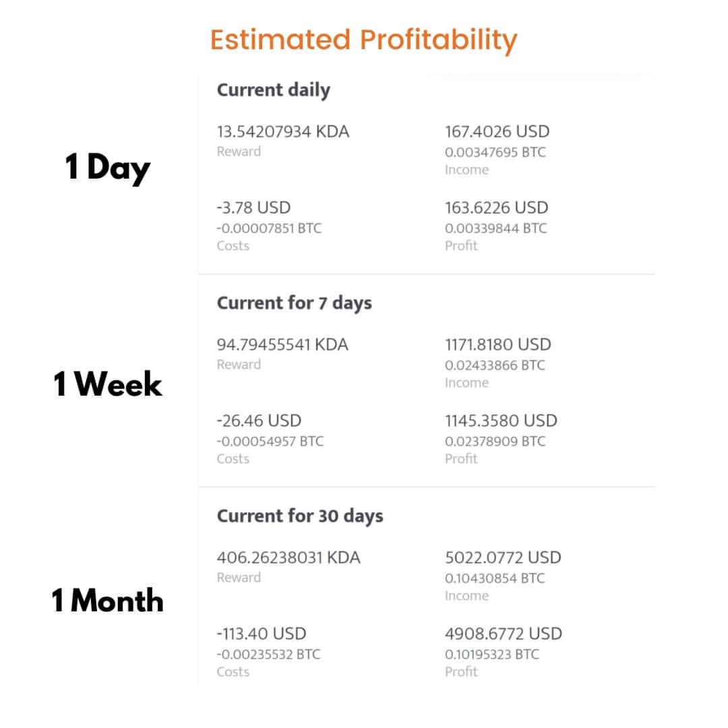This screenshot has width=728, height=728.
Task: Select the Current for 30 days heading
Action: [300, 516]
